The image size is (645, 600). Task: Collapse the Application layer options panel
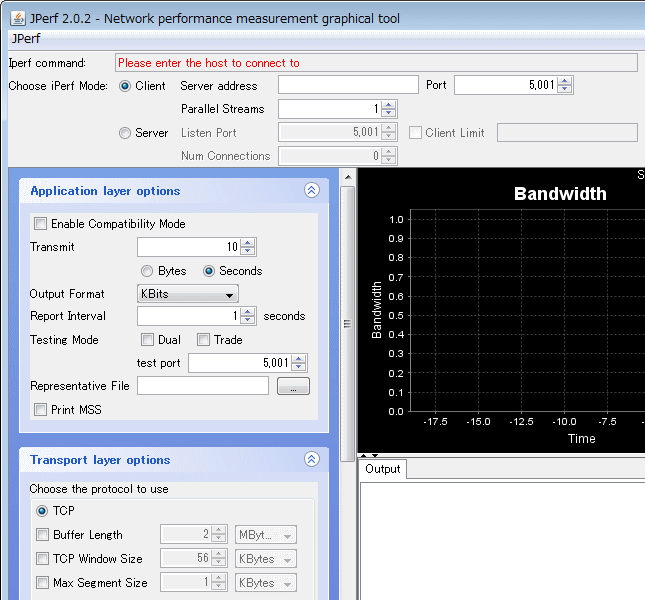[311, 190]
